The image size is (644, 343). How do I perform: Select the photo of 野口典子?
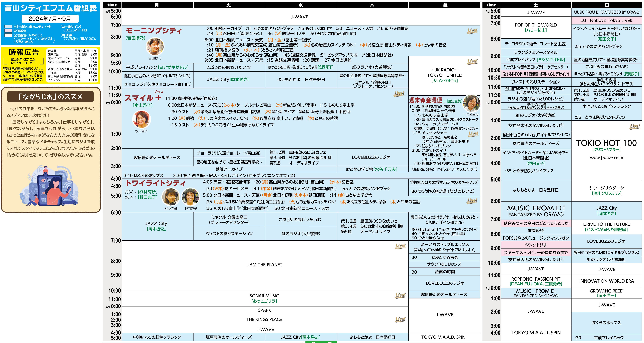tap(191, 197)
